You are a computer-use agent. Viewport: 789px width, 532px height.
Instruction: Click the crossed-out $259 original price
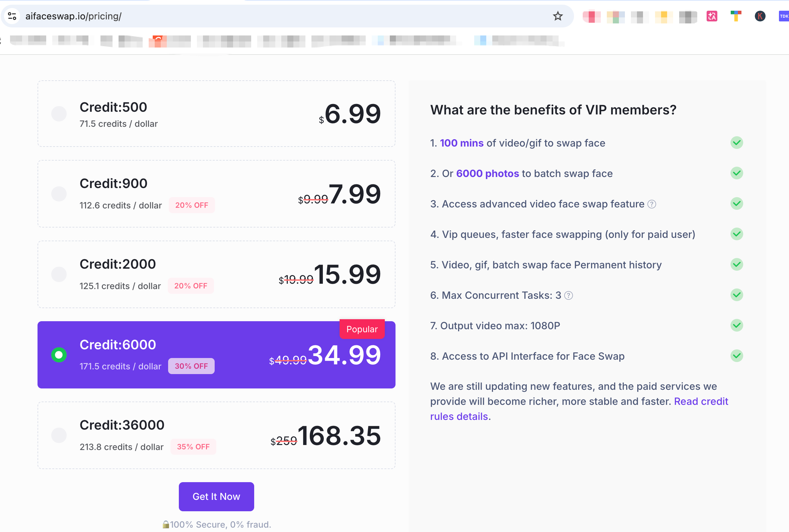(x=284, y=441)
